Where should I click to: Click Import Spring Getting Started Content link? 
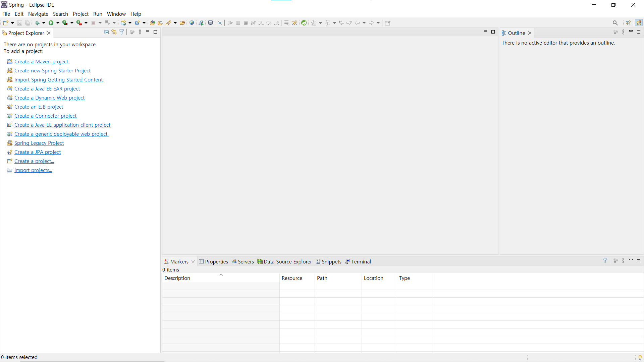coord(58,80)
